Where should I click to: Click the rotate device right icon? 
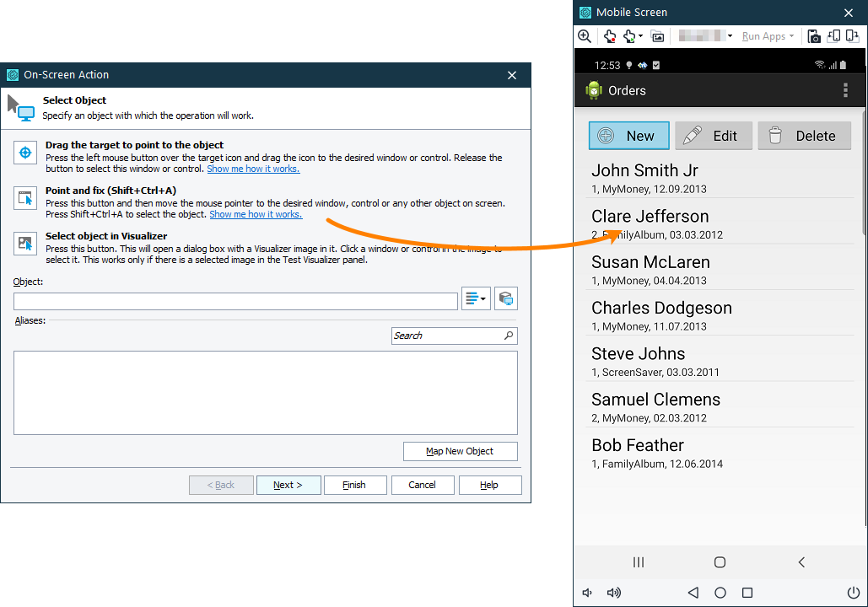click(x=854, y=36)
